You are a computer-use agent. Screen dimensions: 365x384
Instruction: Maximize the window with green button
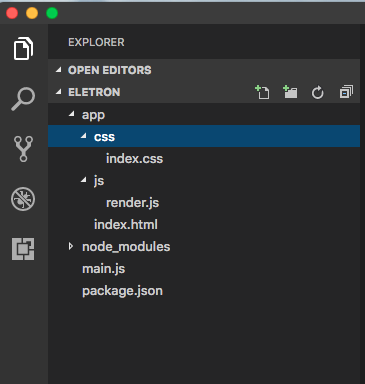52,13
